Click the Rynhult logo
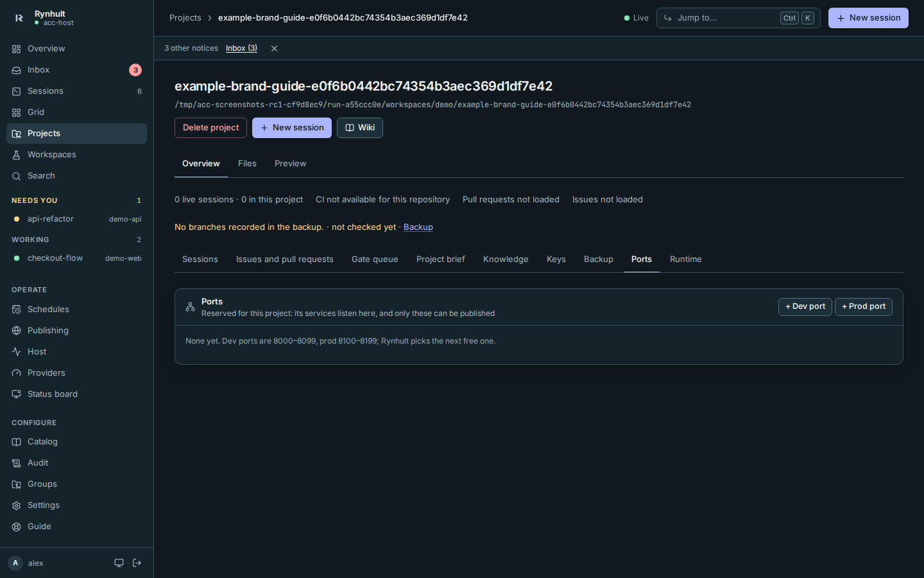924x578 pixels. [19, 18]
